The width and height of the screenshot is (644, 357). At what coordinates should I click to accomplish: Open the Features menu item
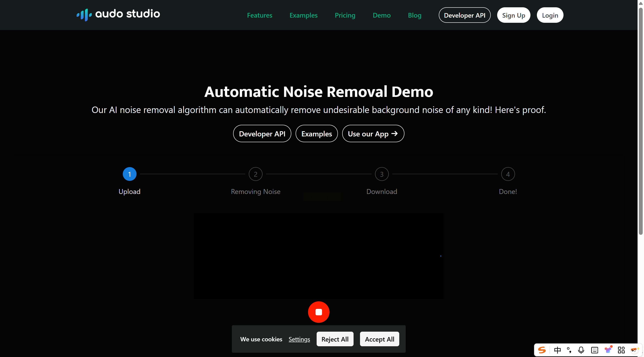[260, 15]
